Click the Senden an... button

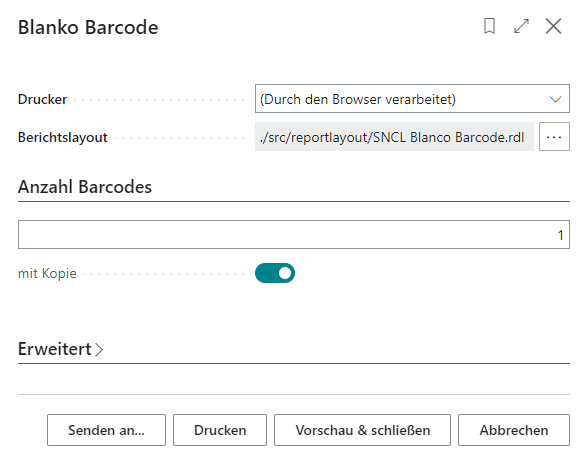click(106, 430)
